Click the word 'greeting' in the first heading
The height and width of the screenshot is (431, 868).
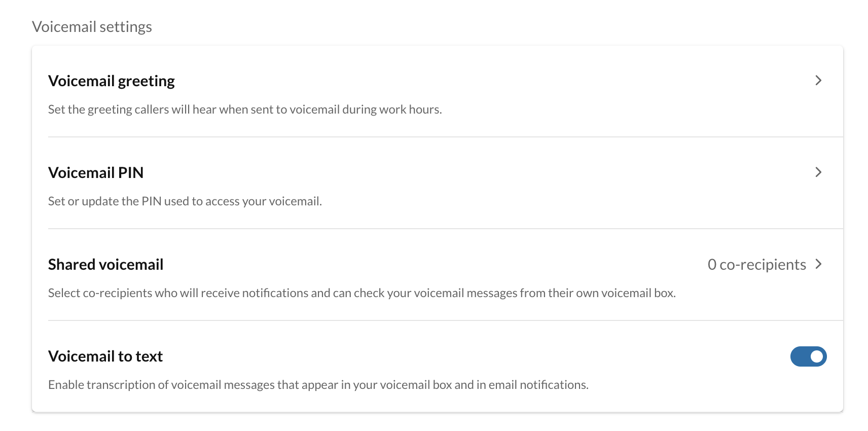point(146,81)
